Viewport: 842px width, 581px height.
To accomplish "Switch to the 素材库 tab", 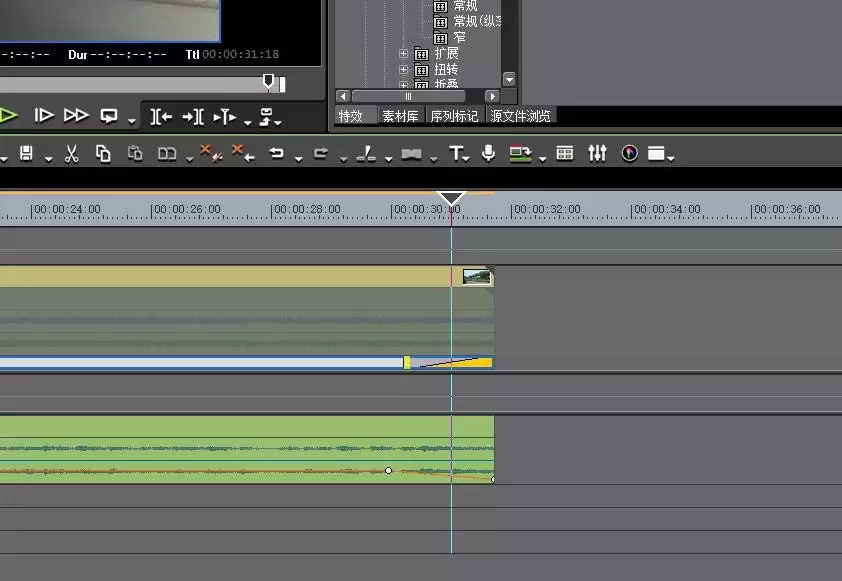I will [x=400, y=116].
